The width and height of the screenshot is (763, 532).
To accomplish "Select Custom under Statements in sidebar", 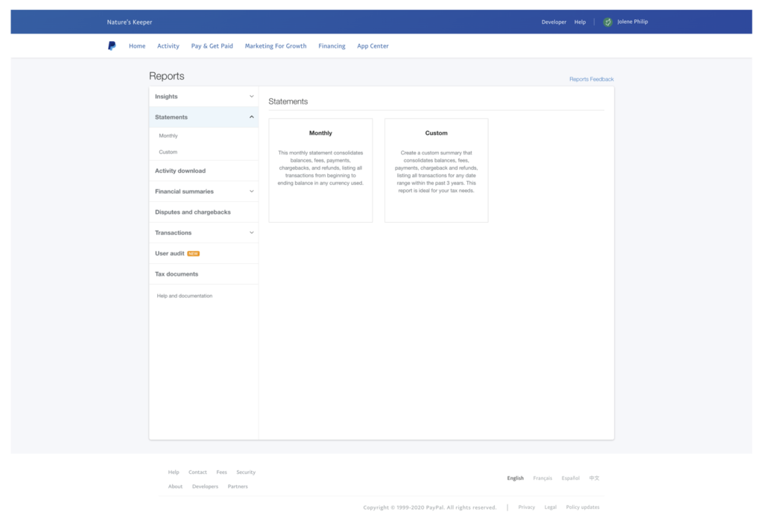I will tap(168, 152).
